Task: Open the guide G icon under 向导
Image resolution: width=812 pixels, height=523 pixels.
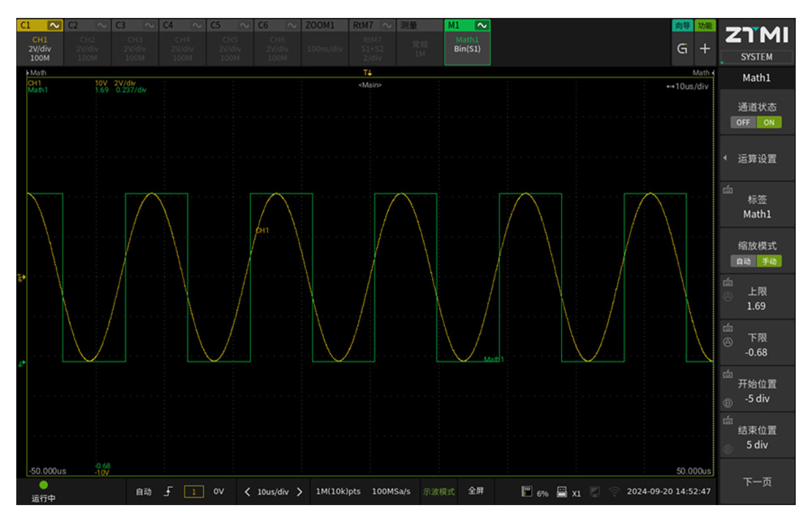Action: click(x=682, y=49)
